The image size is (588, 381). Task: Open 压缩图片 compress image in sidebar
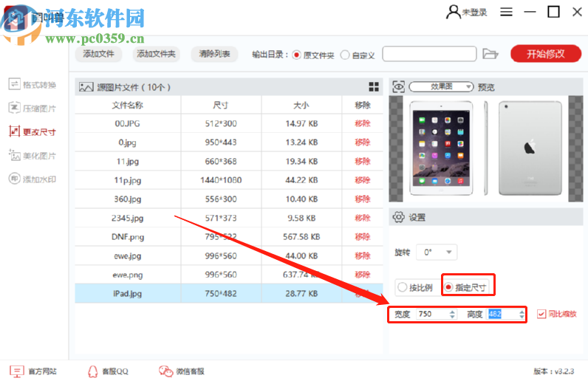coord(33,108)
